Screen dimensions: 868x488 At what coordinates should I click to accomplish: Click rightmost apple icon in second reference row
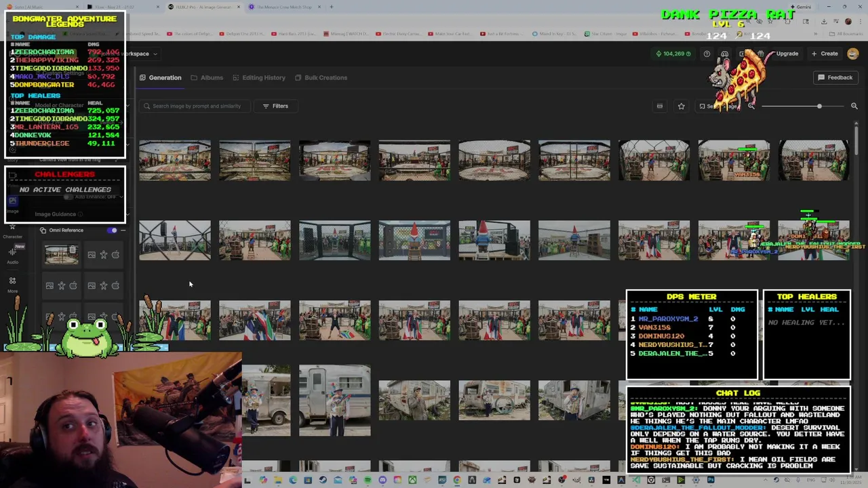(x=115, y=286)
